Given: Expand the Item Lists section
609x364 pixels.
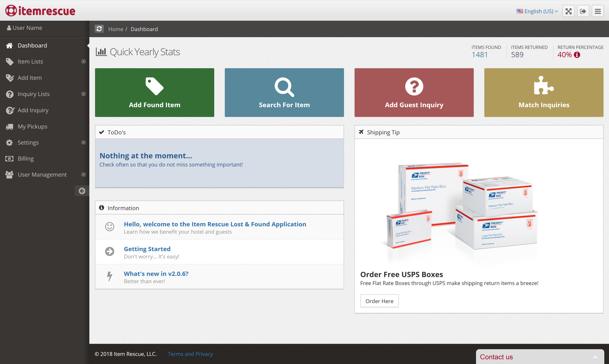Looking at the screenshot, I should click(x=83, y=61).
